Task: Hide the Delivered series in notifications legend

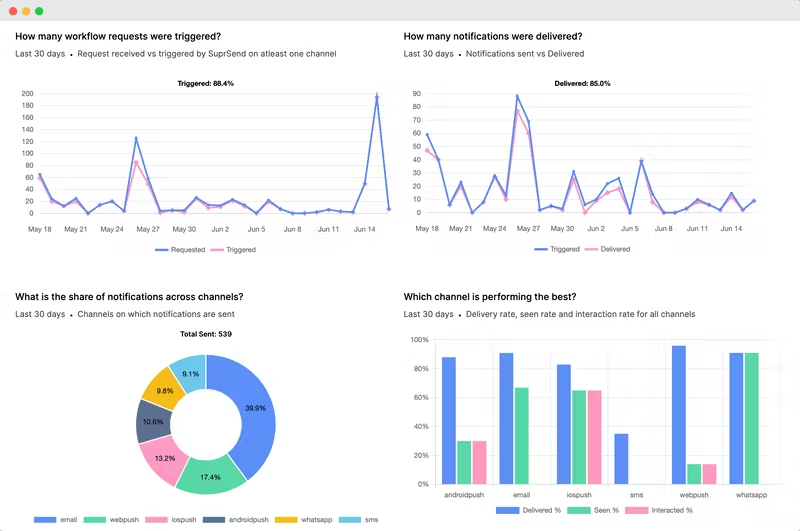Action: click(607, 249)
